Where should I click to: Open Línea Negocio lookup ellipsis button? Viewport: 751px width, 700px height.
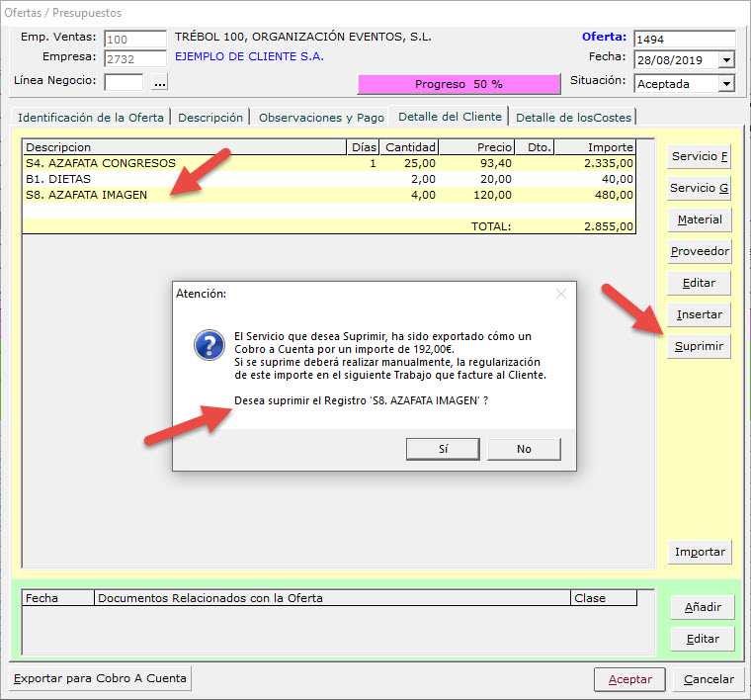(159, 82)
